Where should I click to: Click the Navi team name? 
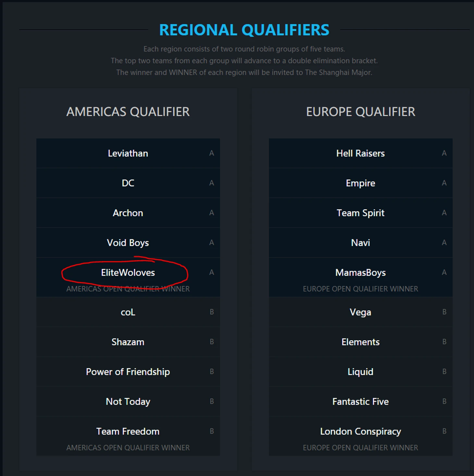[x=360, y=243]
